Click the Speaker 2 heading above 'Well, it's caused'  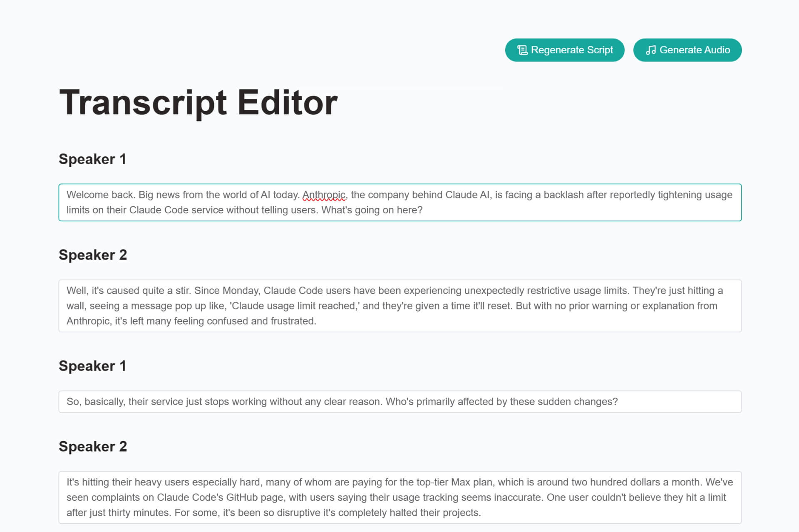pos(93,255)
